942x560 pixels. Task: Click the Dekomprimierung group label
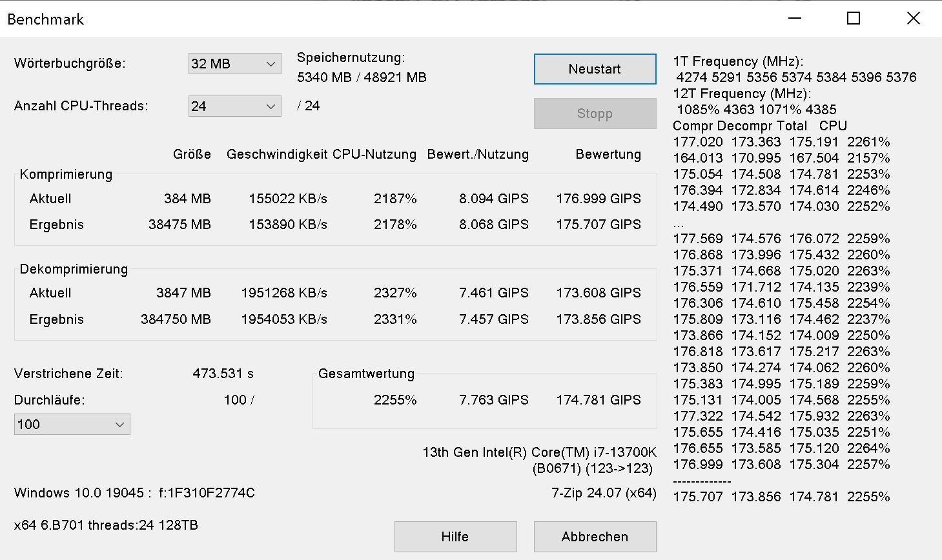[74, 269]
